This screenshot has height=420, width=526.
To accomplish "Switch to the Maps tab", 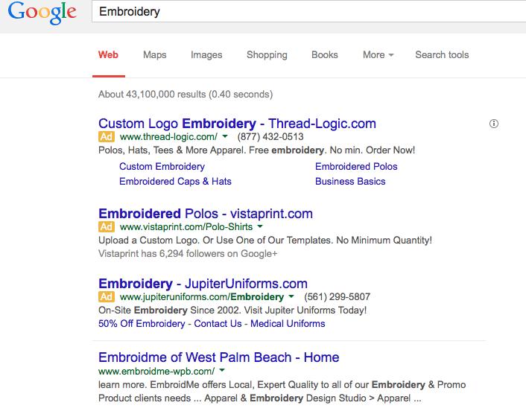I will 154,55.
